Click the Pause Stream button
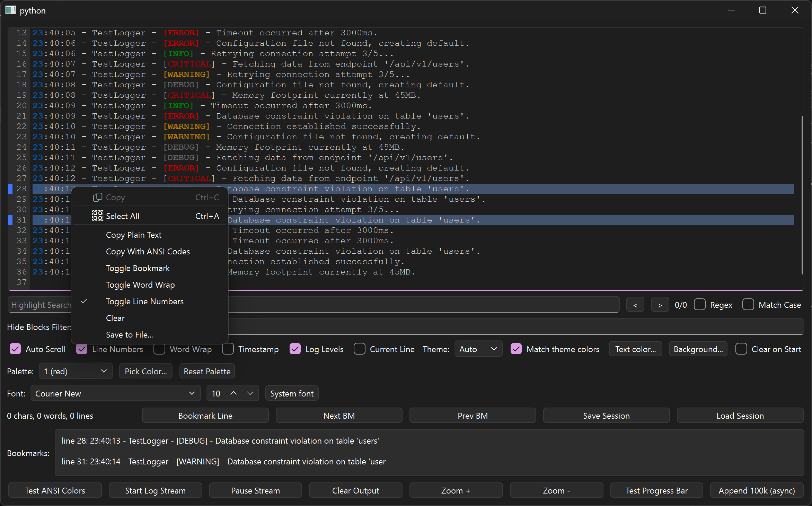Viewport: 812px width, 506px height. [x=256, y=490]
